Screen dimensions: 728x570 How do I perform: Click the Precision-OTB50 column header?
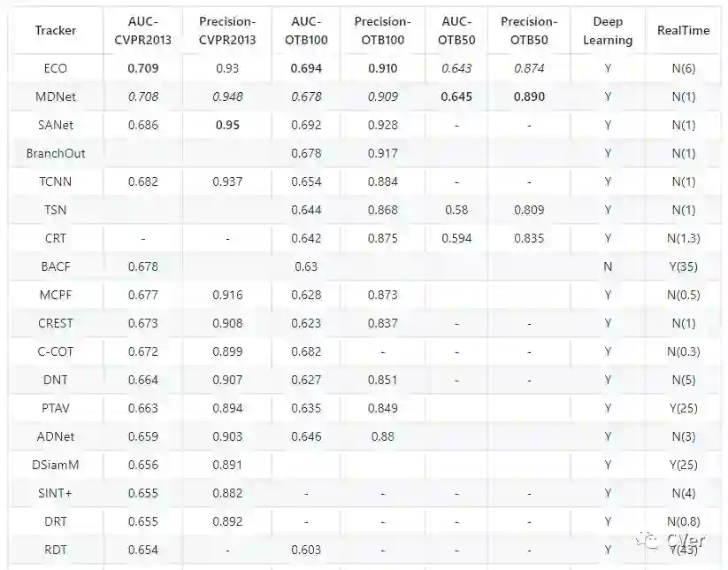(x=529, y=30)
